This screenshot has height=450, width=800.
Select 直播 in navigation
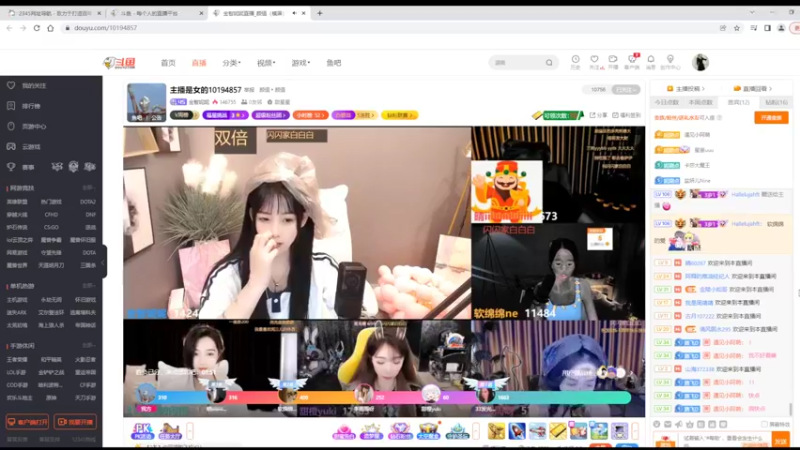pyautogui.click(x=199, y=63)
